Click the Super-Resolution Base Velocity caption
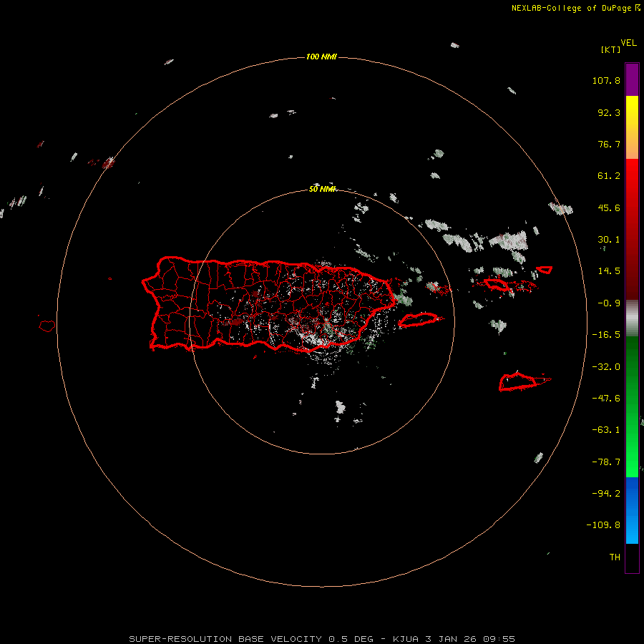Screen dimensions: 644x644 point(322,639)
